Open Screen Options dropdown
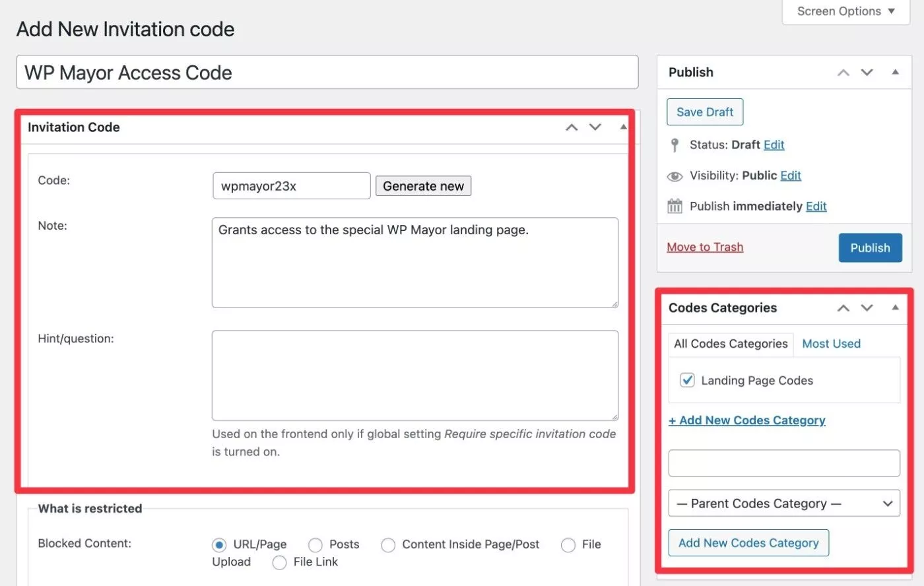Viewport: 924px width, 586px height. [845, 11]
